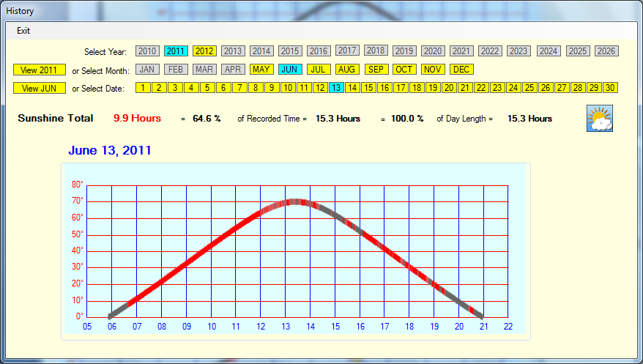Pick date 12
This screenshot has height=364, width=643.
click(320, 88)
